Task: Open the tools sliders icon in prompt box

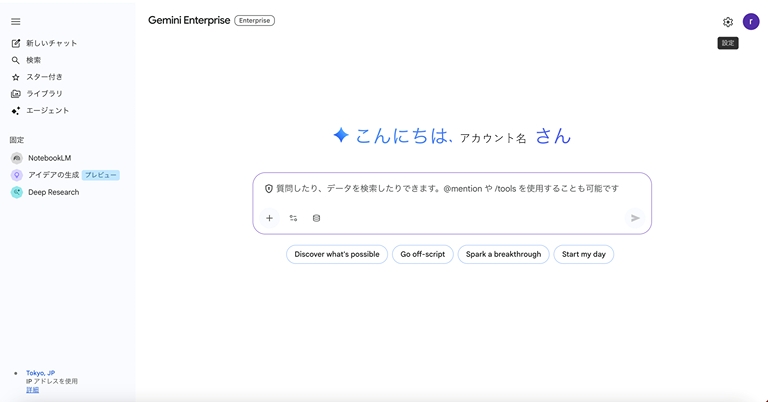Action: pos(293,218)
